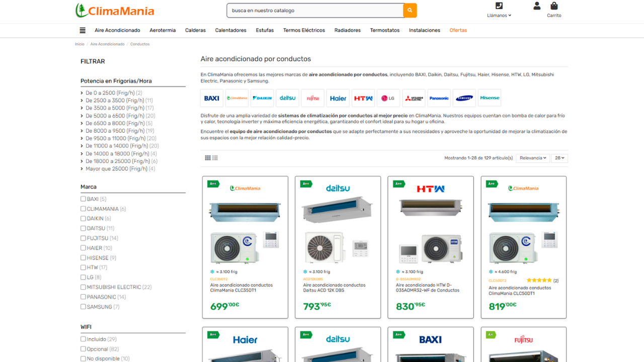
Task: Check the BAXI brand filter
Action: (84, 199)
